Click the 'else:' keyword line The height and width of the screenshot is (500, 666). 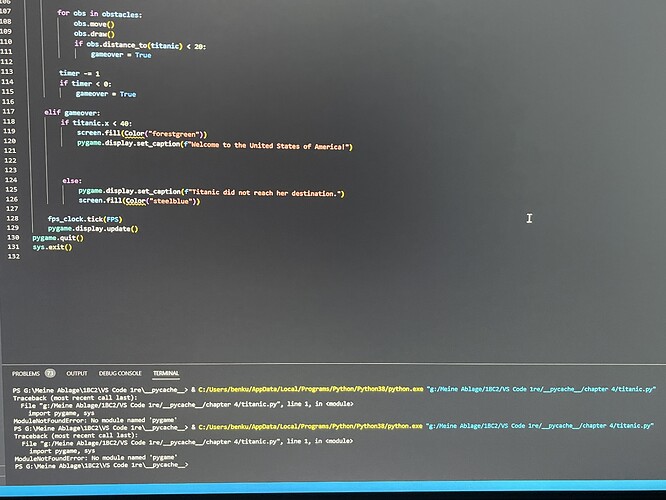[72, 181]
